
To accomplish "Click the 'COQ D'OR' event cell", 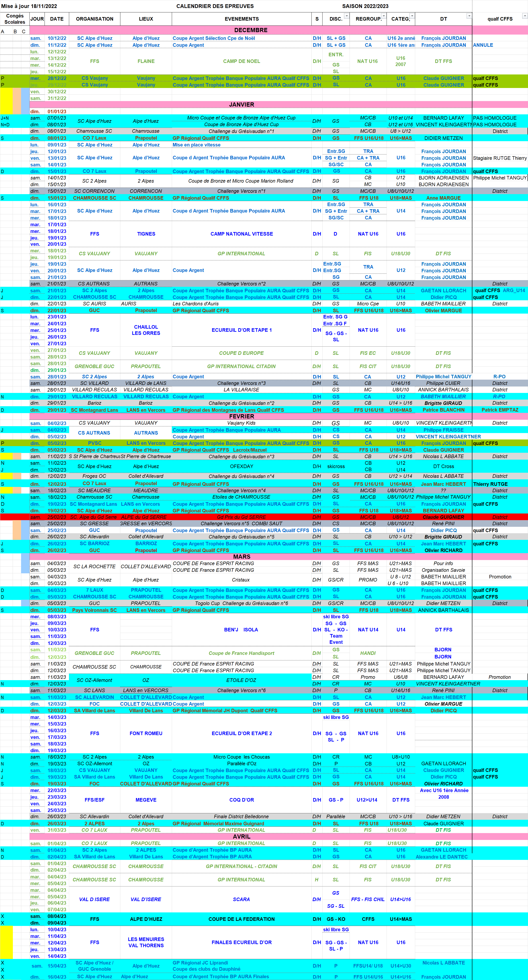I will point(242,800).
